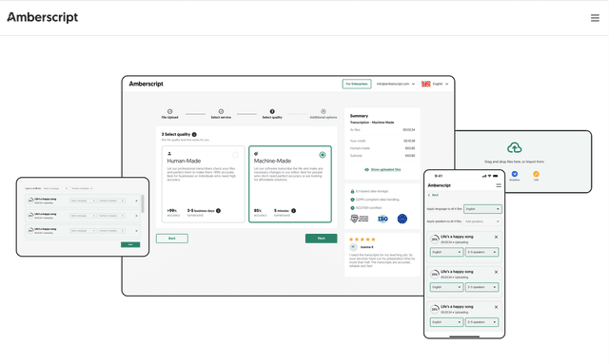Viewport: 609px width, 364px height.
Task: Go to the Additional options step
Action: coord(324,114)
